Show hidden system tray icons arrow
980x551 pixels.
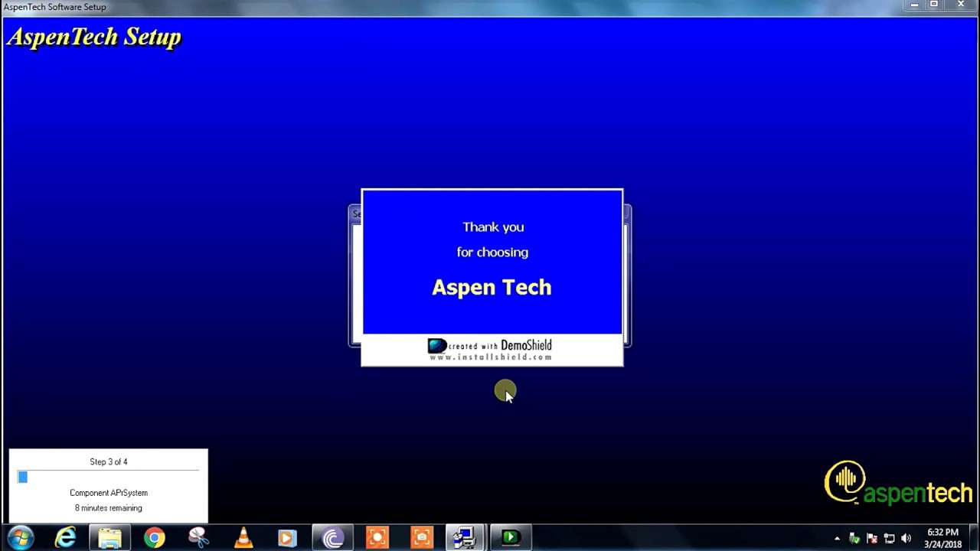point(837,539)
